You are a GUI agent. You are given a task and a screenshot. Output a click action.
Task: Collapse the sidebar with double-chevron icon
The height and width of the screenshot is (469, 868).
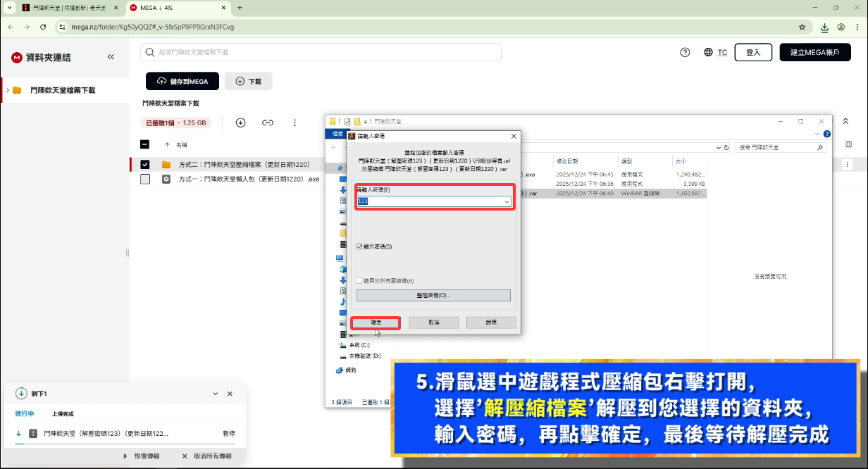point(111,57)
